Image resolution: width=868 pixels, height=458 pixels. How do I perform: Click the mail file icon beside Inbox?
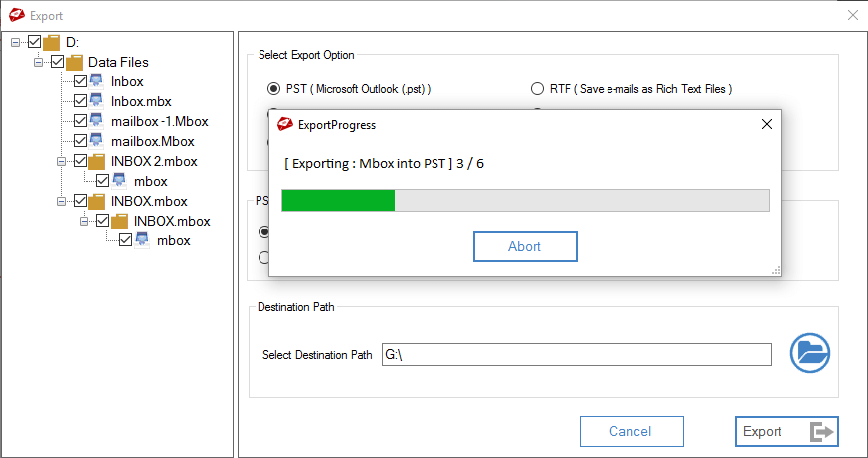(x=96, y=81)
